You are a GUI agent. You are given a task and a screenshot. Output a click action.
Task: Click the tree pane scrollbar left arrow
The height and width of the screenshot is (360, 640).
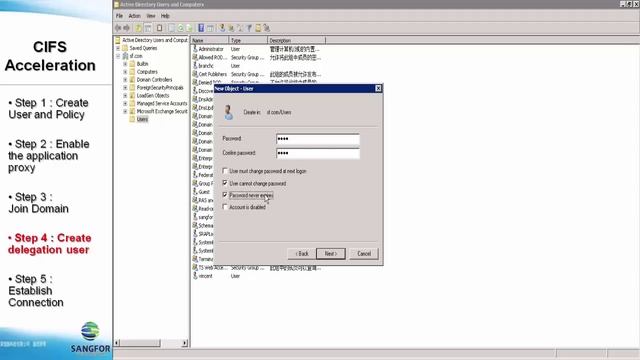tap(118, 343)
